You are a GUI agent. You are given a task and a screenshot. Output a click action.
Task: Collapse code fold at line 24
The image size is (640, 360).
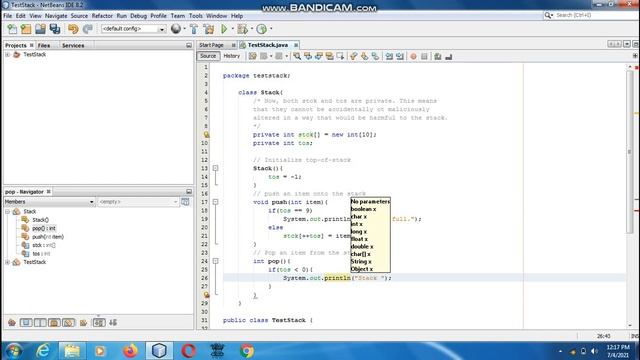[x=216, y=261]
